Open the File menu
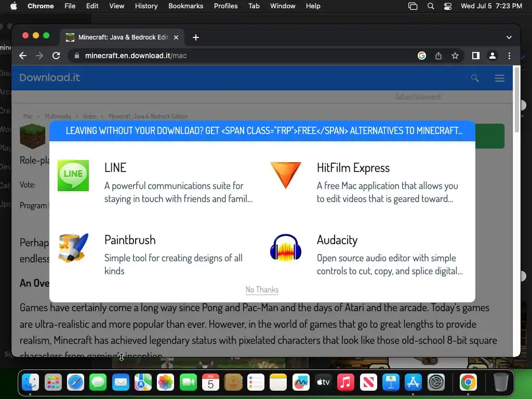Image resolution: width=532 pixels, height=399 pixels. tap(70, 6)
